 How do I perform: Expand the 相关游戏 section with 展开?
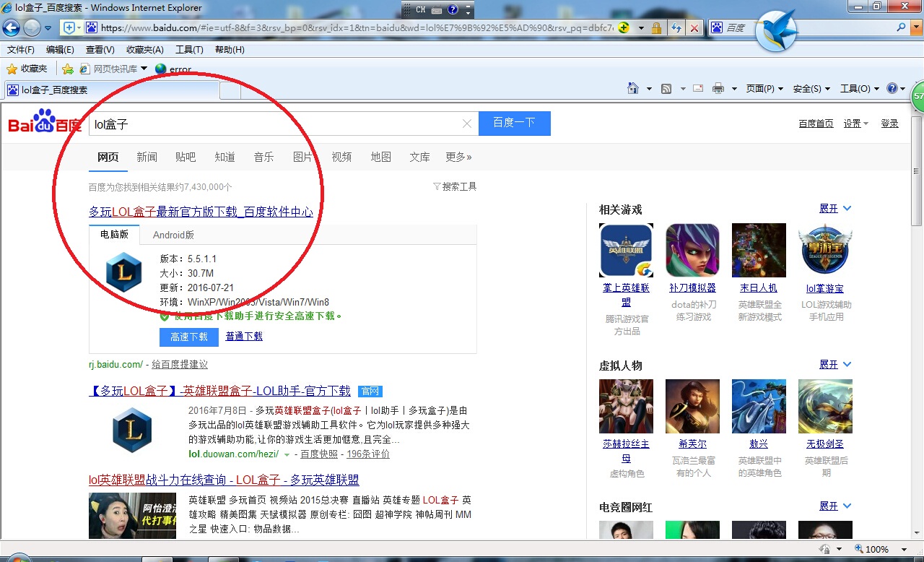[835, 208]
